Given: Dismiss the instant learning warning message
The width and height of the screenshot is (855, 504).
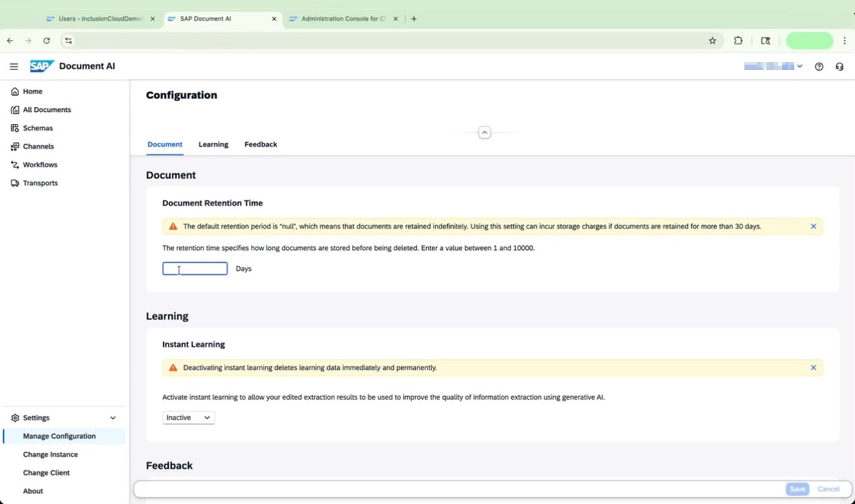Looking at the screenshot, I should pos(813,368).
